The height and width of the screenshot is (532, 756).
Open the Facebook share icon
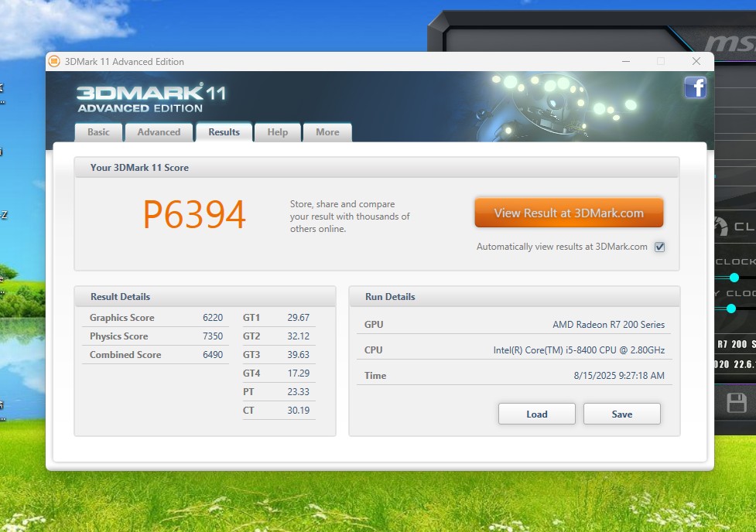[695, 88]
